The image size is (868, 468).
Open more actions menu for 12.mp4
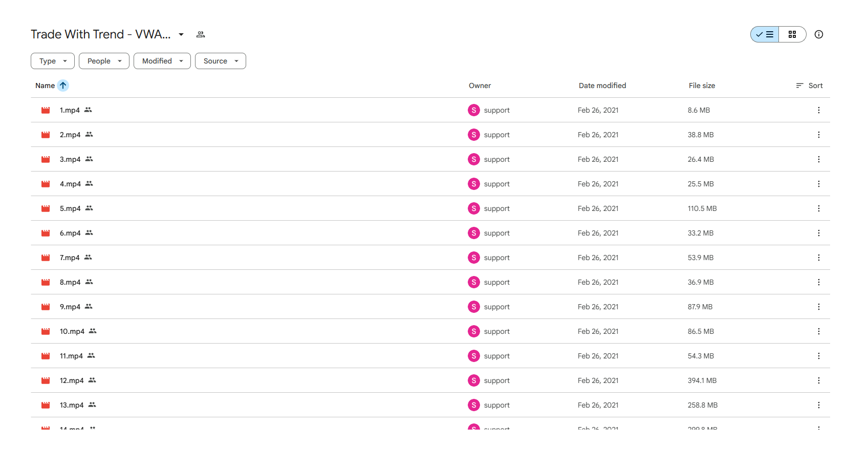(x=819, y=380)
